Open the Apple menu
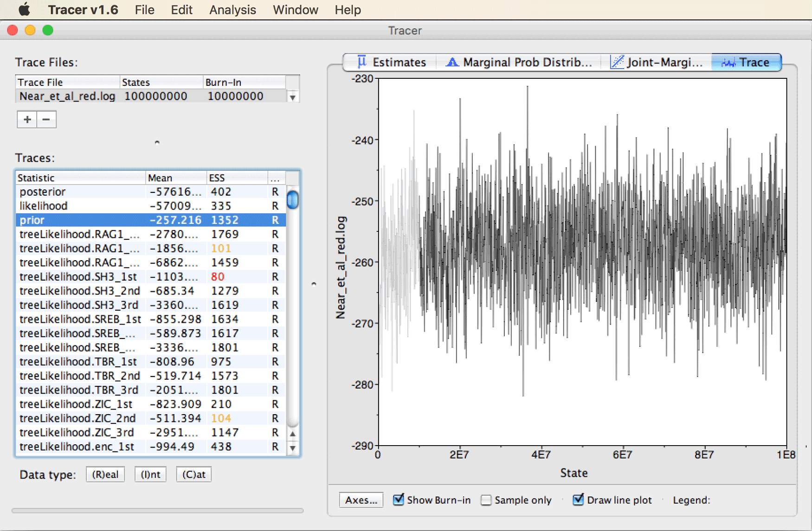The width and height of the screenshot is (812, 531). (x=25, y=9)
